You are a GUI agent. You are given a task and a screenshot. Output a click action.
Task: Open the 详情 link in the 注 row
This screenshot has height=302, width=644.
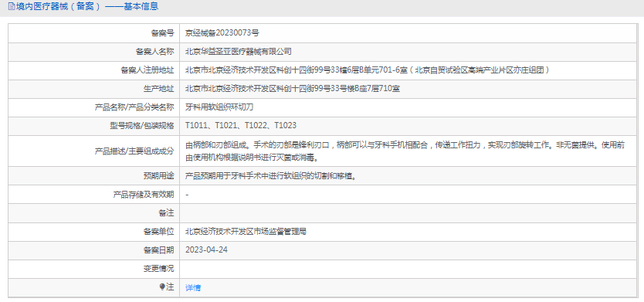pos(193,287)
